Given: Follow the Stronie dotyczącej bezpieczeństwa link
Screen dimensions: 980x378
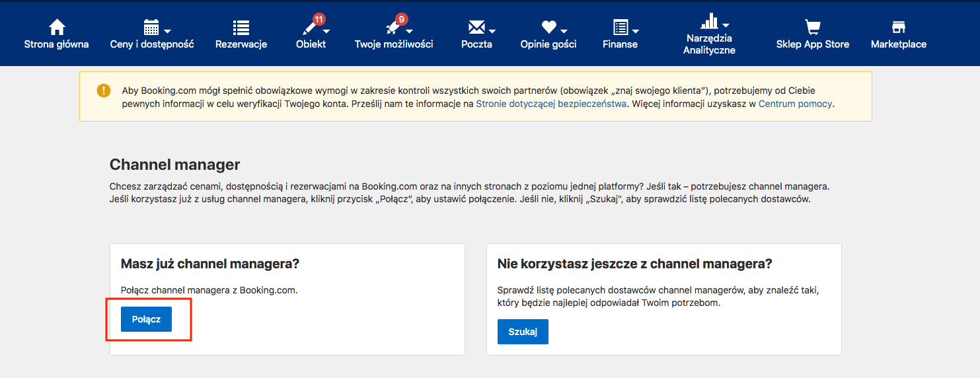Looking at the screenshot, I should 551,104.
